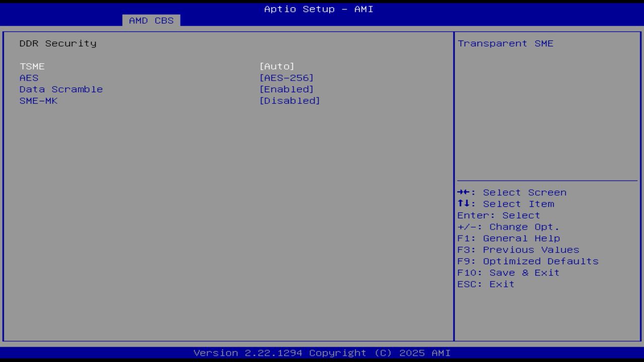This screenshot has height=362, width=644.
Task: Click the Aptio Setup title bar
Action: point(319,9)
